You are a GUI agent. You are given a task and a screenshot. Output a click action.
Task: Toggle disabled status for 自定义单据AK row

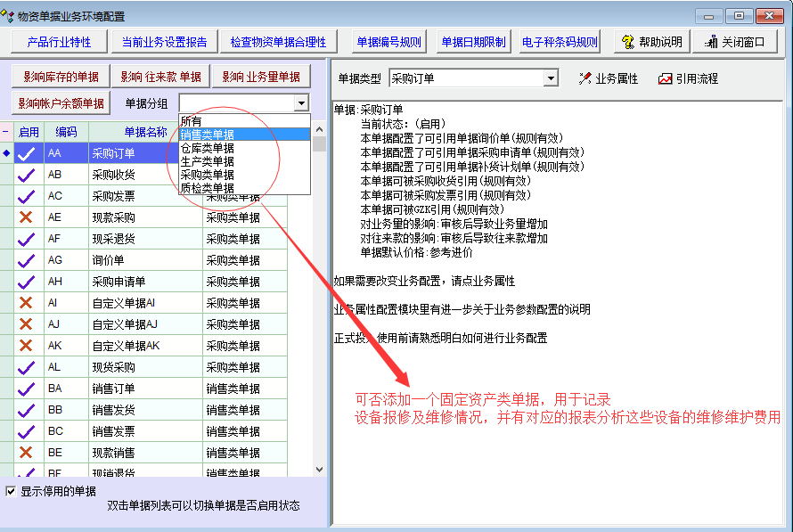click(x=28, y=346)
